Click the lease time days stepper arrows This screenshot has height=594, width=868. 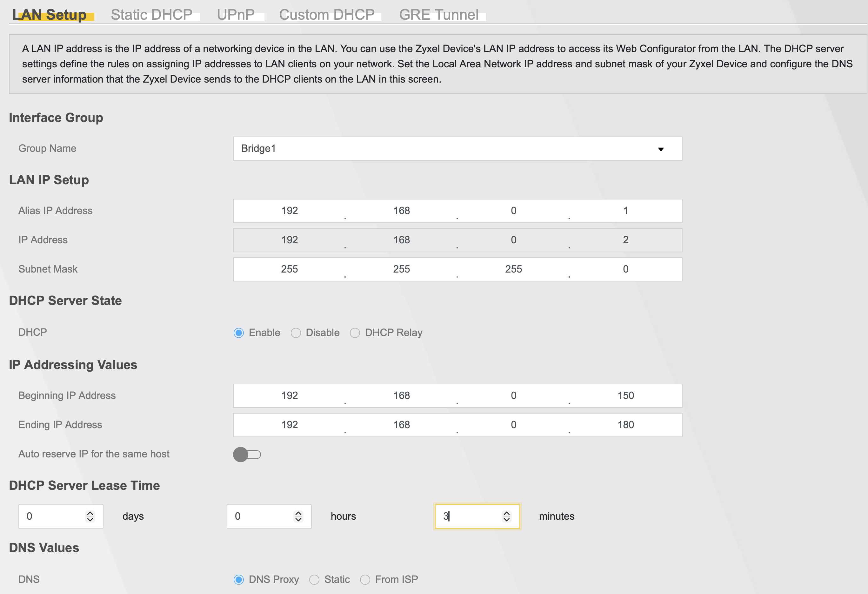click(x=90, y=516)
